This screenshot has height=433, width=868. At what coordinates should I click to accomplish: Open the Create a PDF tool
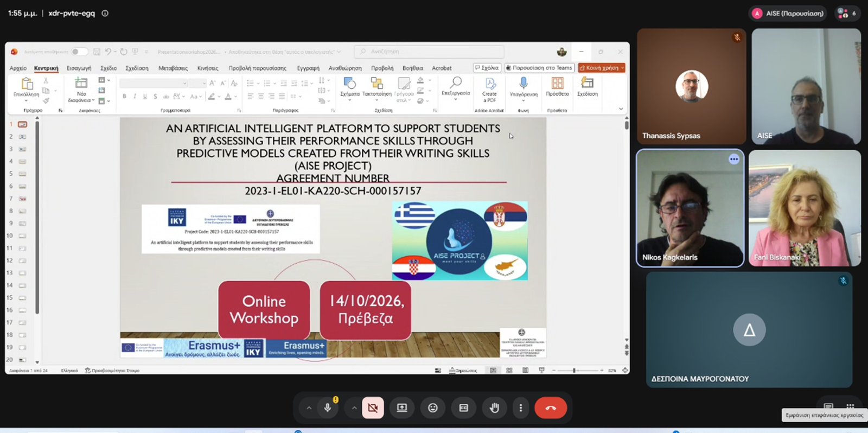[x=490, y=89]
